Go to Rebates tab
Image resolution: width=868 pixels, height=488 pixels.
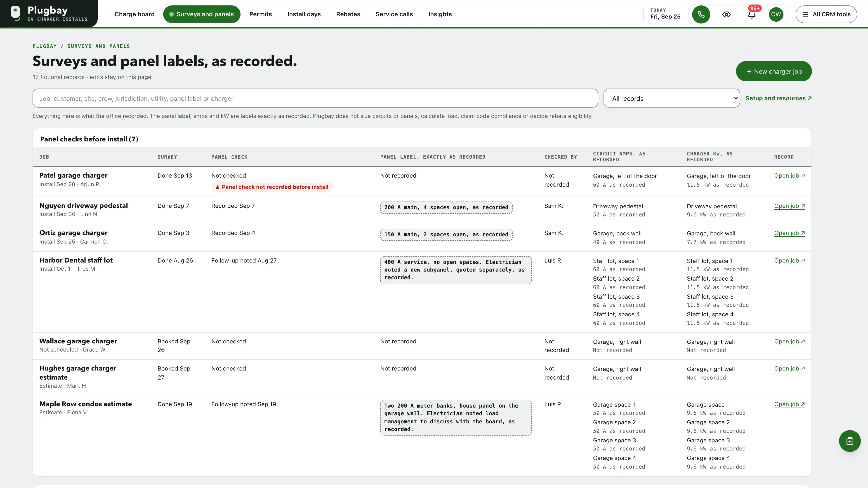[x=348, y=14]
